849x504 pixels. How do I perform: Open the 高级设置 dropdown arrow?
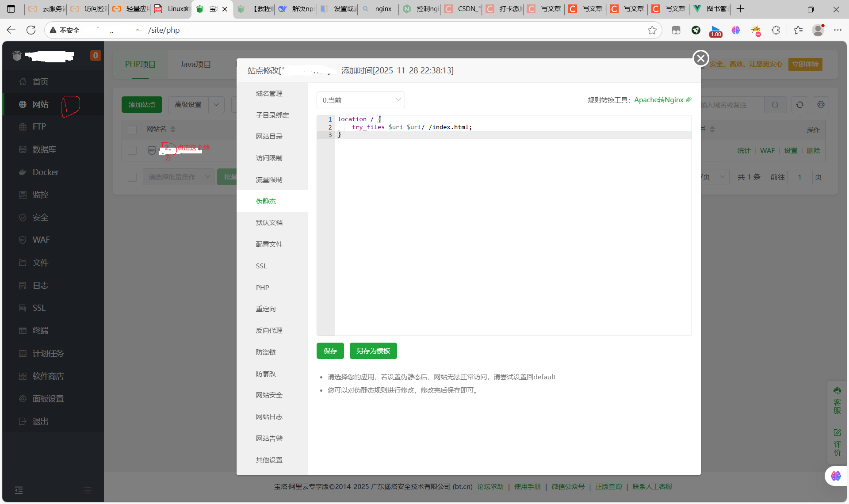click(216, 104)
